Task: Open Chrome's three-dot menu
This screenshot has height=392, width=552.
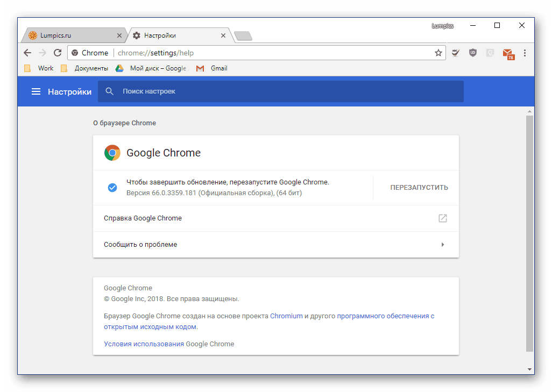Action: point(525,53)
